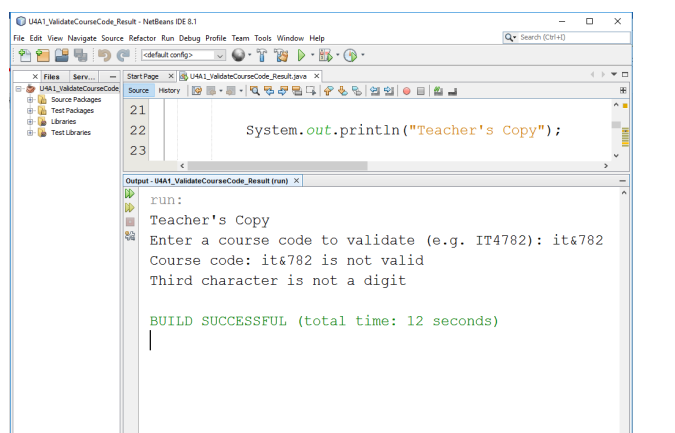
Task: Open the Navigate menu
Action: 82,38
